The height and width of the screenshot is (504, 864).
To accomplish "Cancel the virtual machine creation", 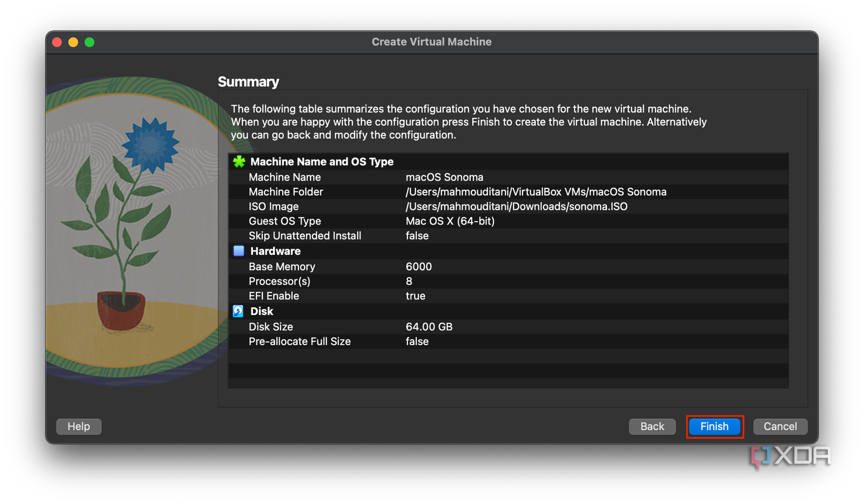I will [x=780, y=427].
